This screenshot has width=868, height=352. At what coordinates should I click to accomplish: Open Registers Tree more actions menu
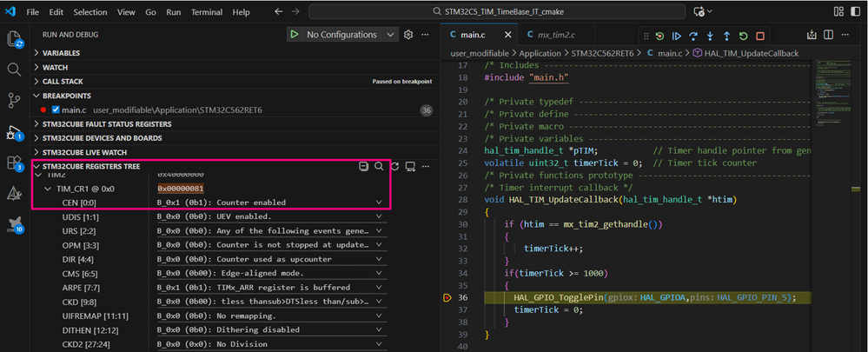426,166
